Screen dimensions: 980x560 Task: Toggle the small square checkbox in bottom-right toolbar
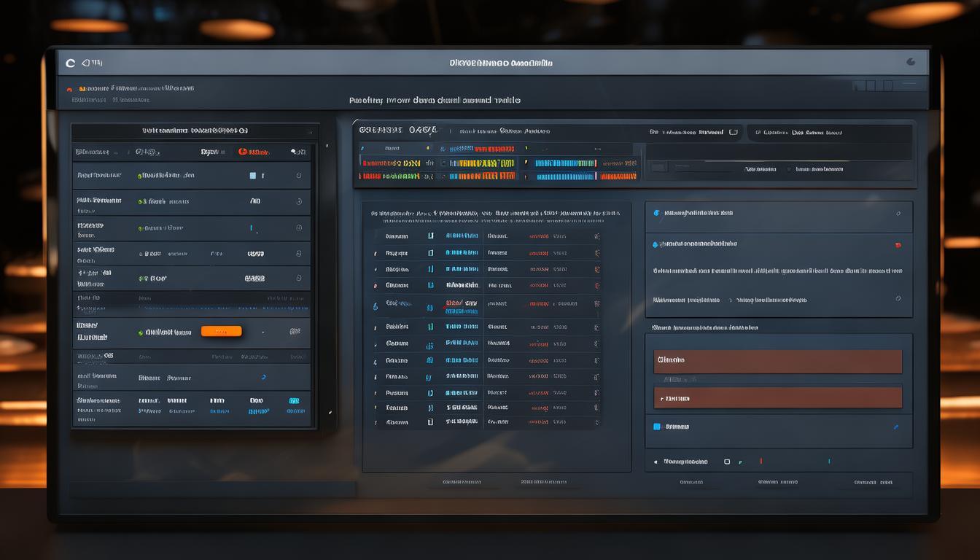point(726,462)
